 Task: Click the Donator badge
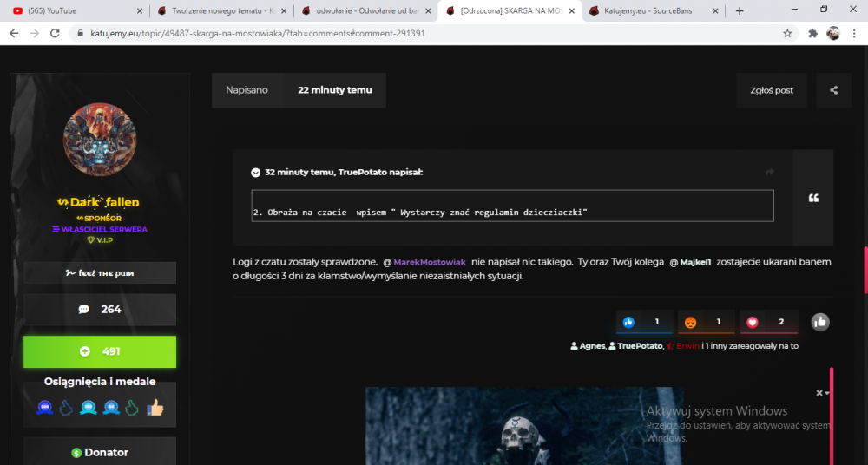[x=100, y=452]
